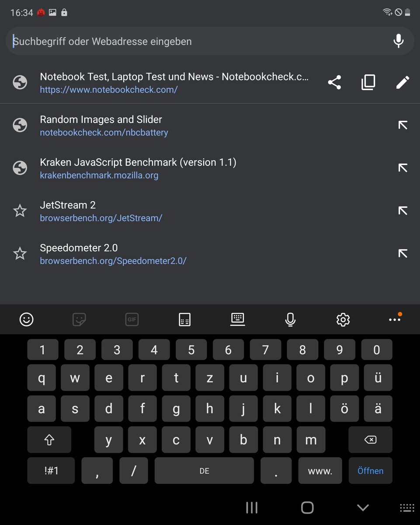Edit the Notebookcheck URL with pencil icon
Screen dimensions: 420x525
pos(403,82)
